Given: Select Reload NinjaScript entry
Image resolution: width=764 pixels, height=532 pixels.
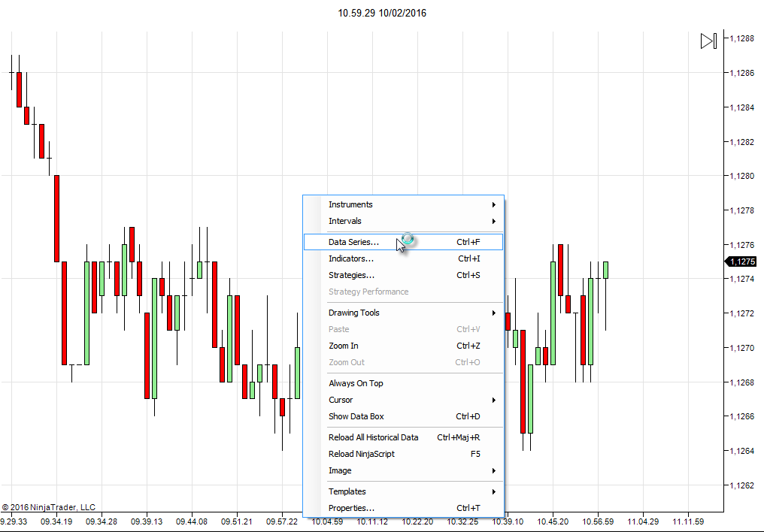Looking at the screenshot, I should pyautogui.click(x=403, y=454).
